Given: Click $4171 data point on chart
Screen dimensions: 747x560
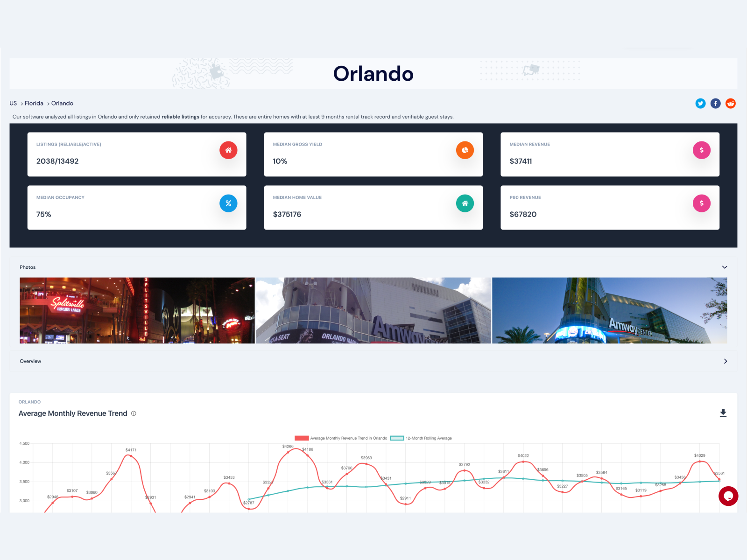Looking at the screenshot, I should click(131, 456).
